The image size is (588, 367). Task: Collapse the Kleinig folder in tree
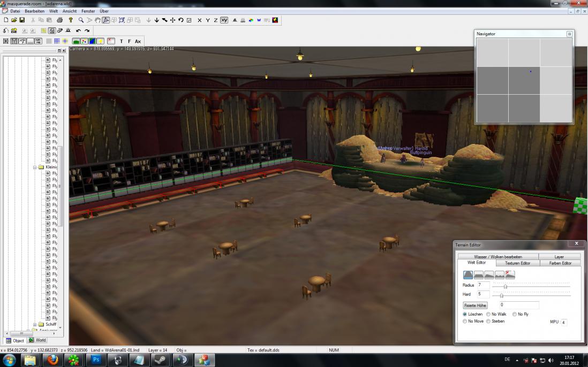pos(35,167)
